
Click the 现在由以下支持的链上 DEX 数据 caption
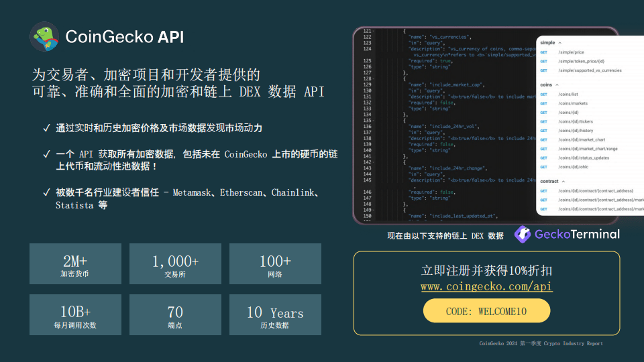point(445,236)
